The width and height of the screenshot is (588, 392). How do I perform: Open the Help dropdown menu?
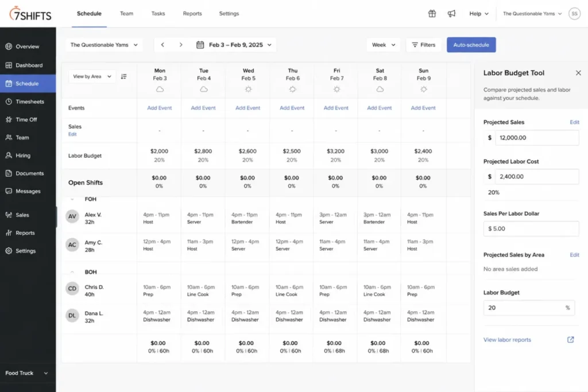[x=479, y=14]
